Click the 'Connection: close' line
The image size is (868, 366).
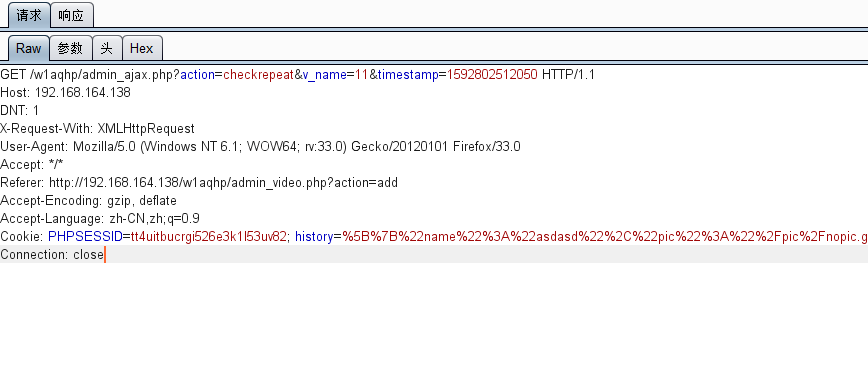52,254
